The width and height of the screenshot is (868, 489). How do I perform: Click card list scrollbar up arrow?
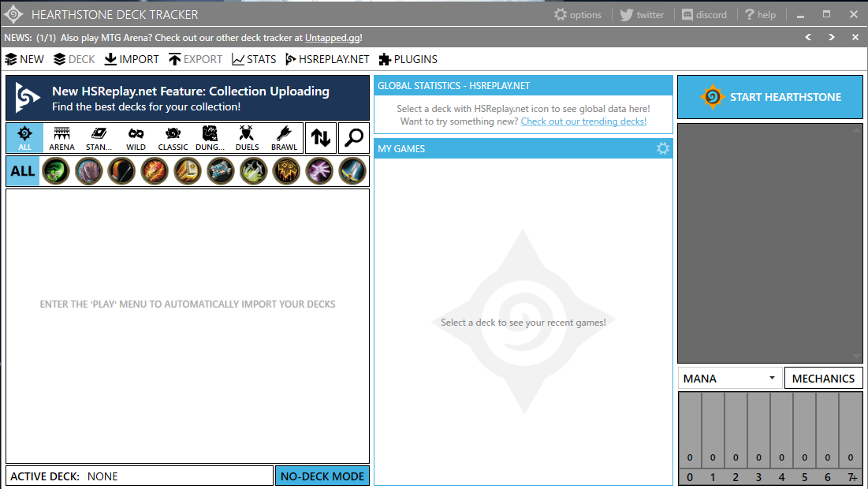857,131
